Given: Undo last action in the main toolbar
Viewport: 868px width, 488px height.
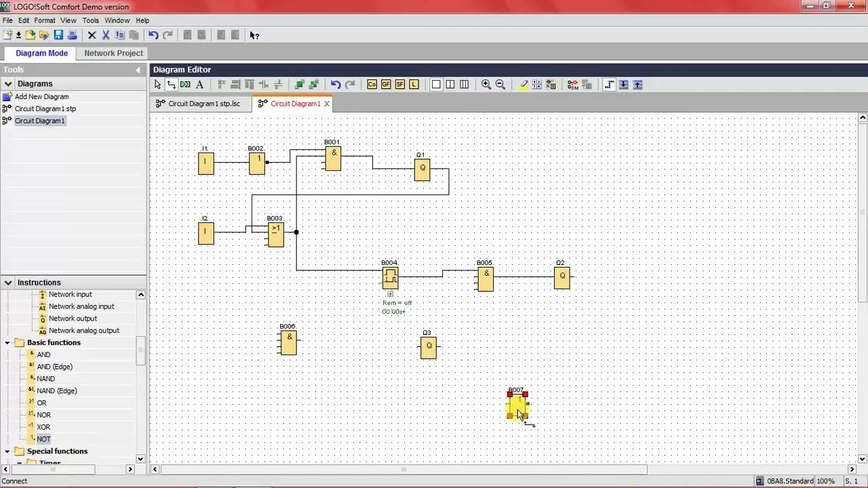Looking at the screenshot, I should coord(153,35).
